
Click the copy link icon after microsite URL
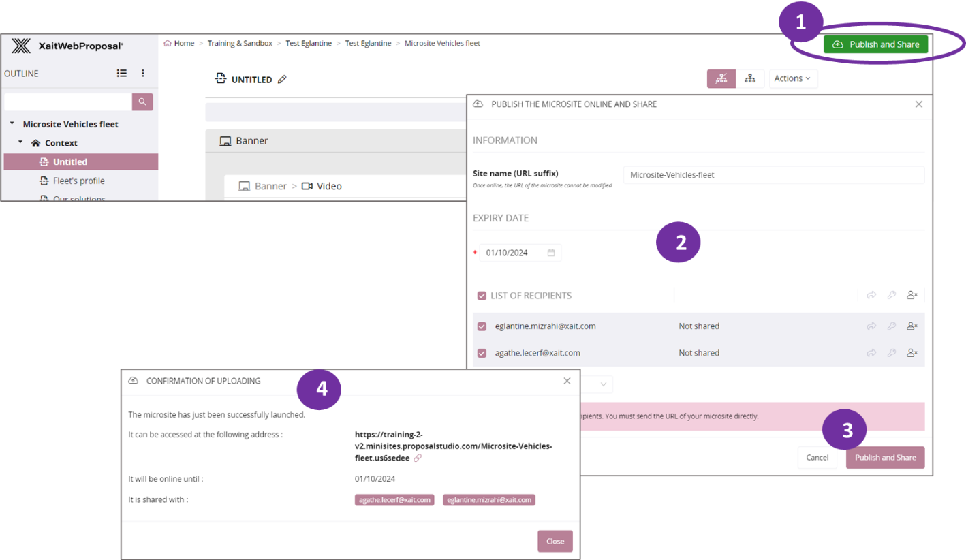click(418, 458)
